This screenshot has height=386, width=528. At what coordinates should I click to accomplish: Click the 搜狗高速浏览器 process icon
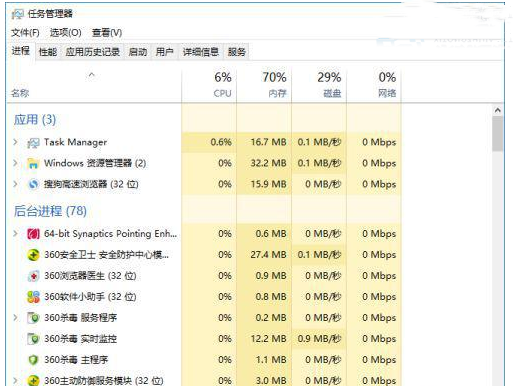33,184
